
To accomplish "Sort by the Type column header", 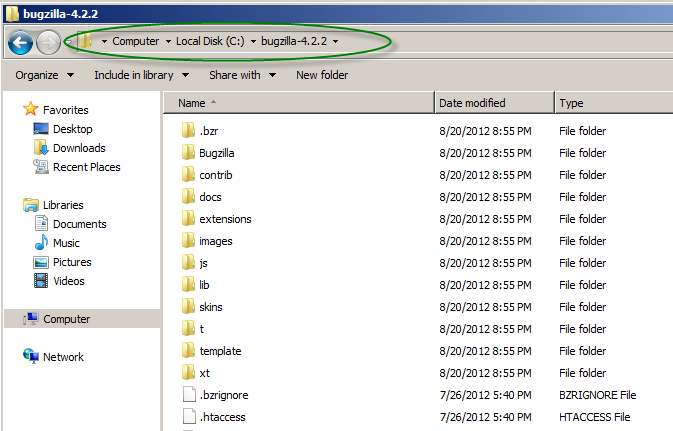I will [614, 103].
